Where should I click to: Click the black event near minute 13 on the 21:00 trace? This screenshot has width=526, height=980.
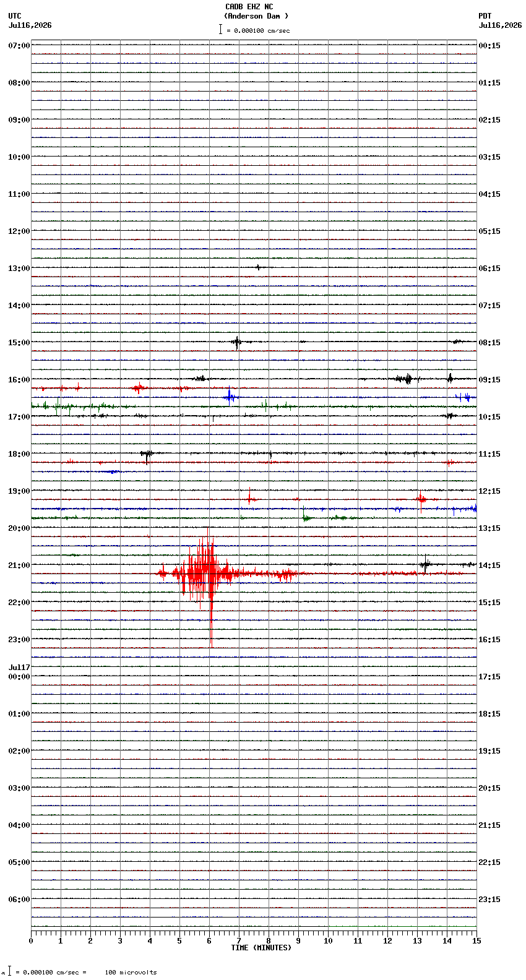[426, 564]
